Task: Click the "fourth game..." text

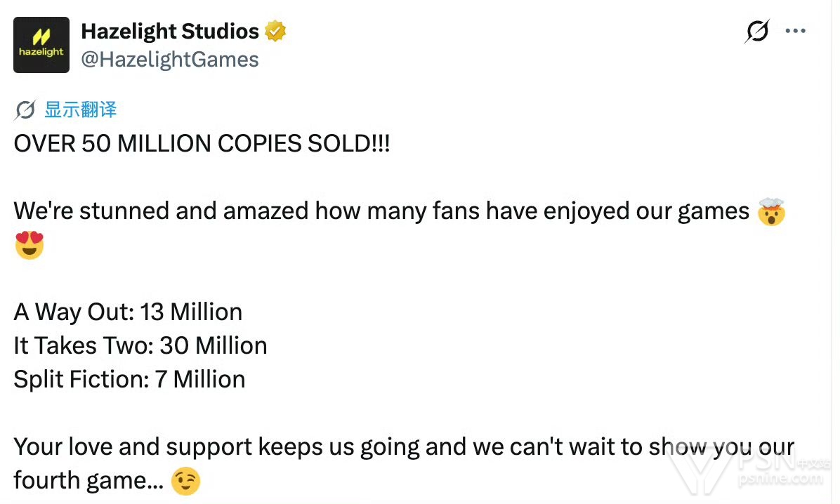Action: click(88, 481)
